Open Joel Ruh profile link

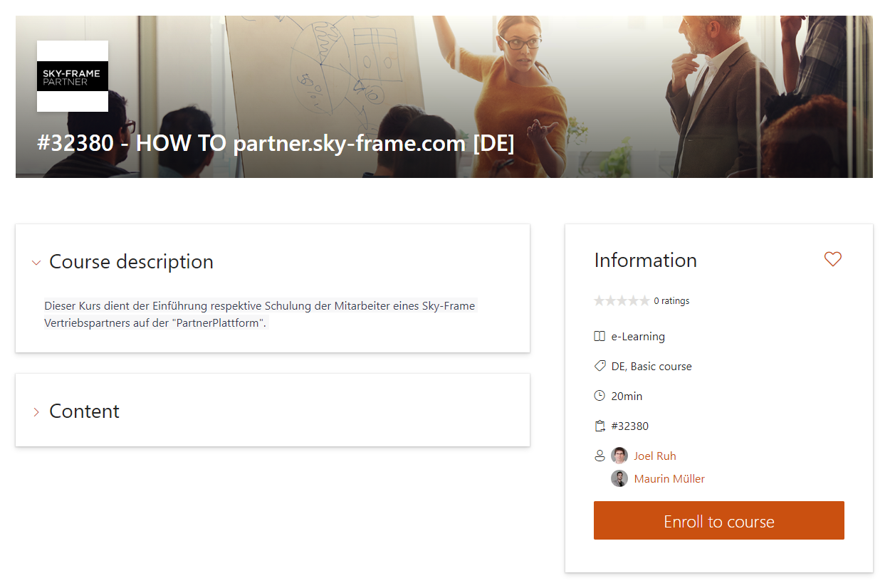point(655,456)
